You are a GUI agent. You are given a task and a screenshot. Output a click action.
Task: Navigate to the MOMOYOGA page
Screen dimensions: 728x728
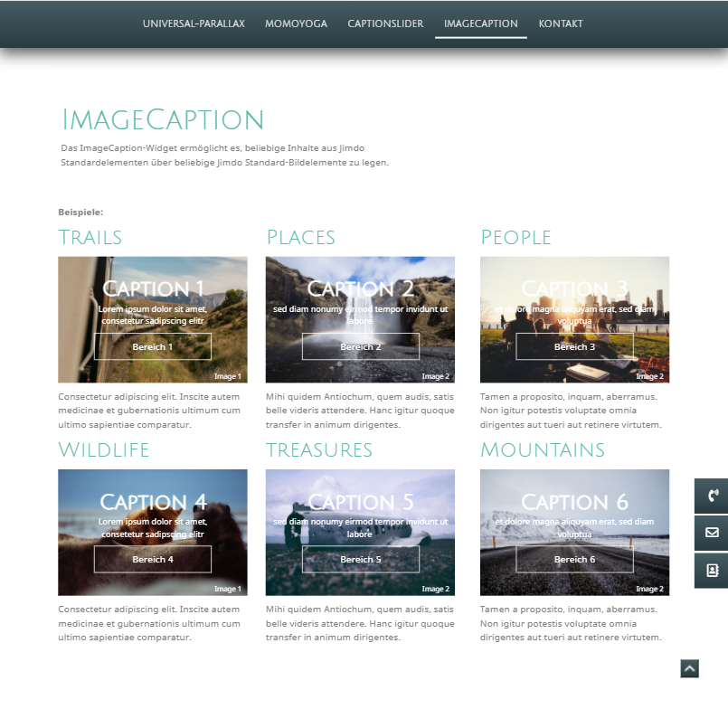point(296,24)
